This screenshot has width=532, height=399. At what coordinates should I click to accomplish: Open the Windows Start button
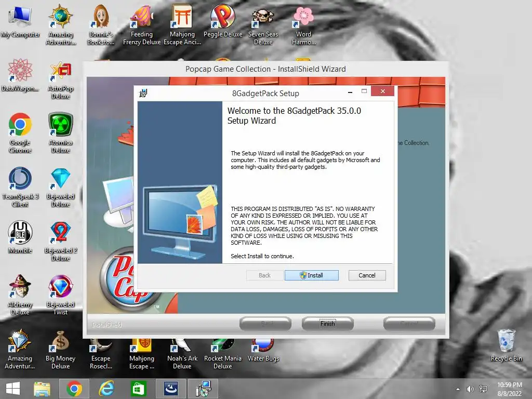click(x=13, y=389)
